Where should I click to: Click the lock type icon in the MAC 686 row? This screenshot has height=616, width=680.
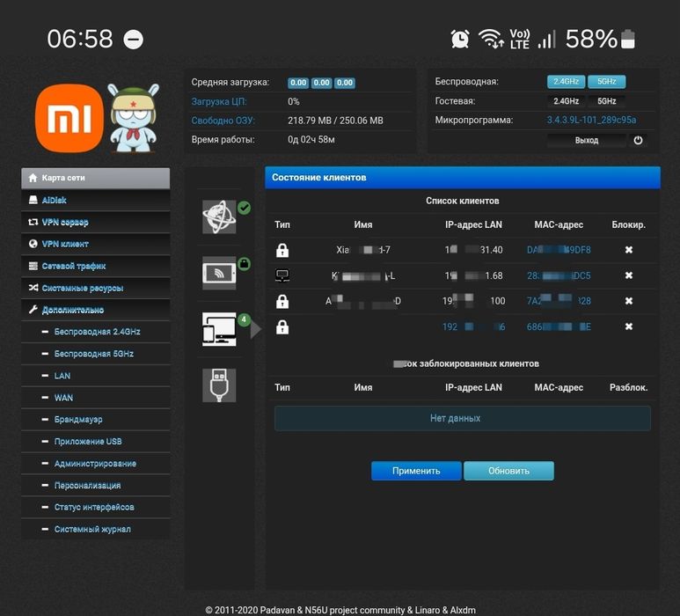click(x=282, y=326)
